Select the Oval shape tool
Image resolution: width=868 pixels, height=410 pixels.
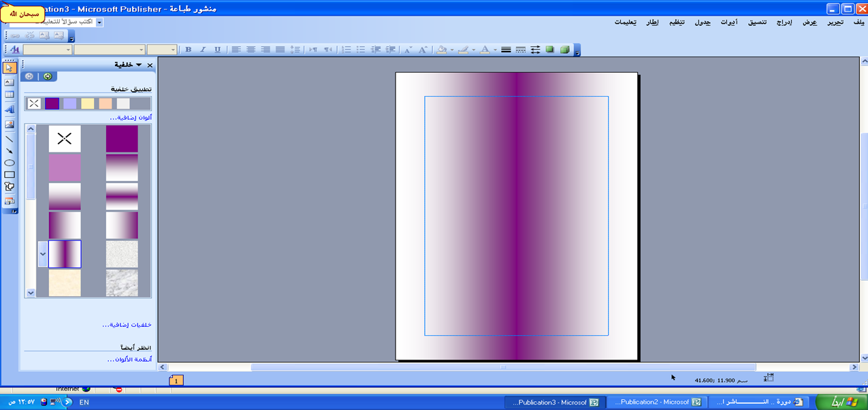coord(10,163)
